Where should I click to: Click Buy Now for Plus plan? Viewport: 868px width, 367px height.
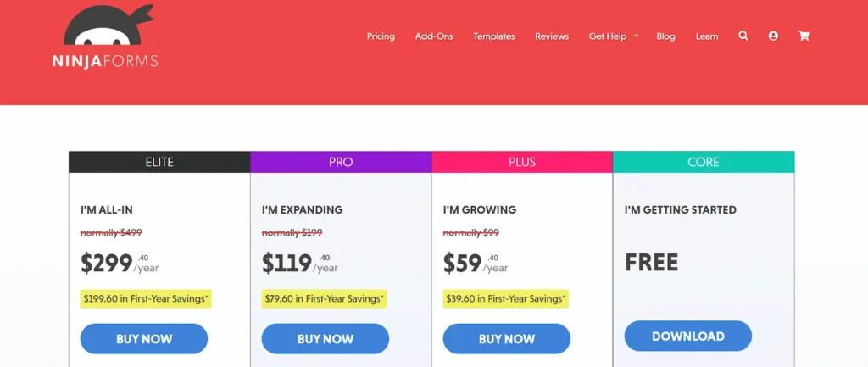[x=507, y=338]
